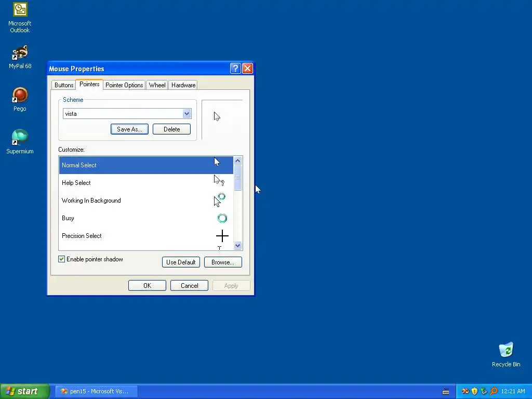Click the Precision Select crosshair icon
The height and width of the screenshot is (399, 532).
(222, 236)
